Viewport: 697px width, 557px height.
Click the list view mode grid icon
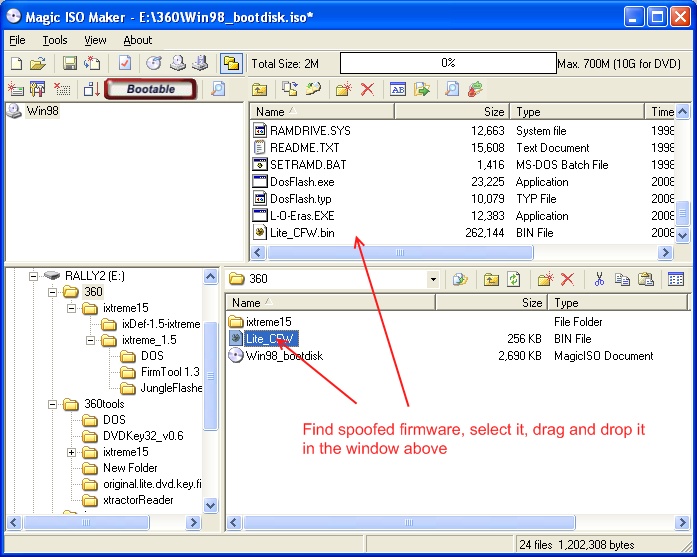[x=676, y=280]
